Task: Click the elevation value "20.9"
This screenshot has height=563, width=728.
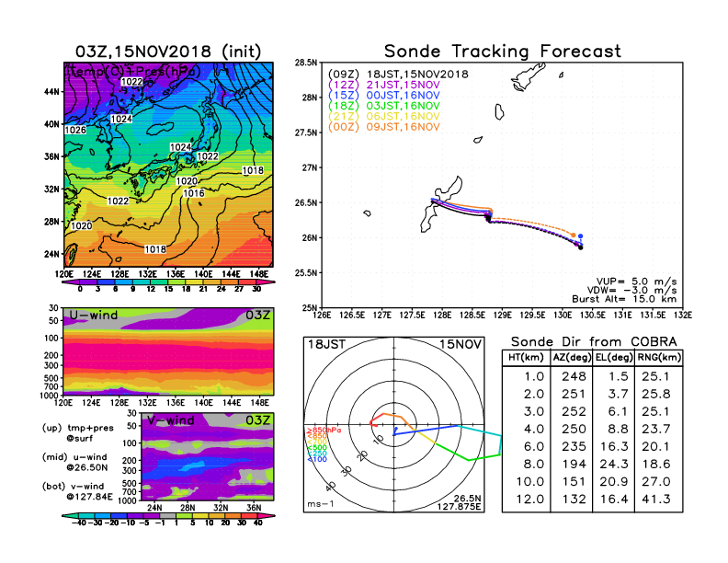Action: (614, 482)
